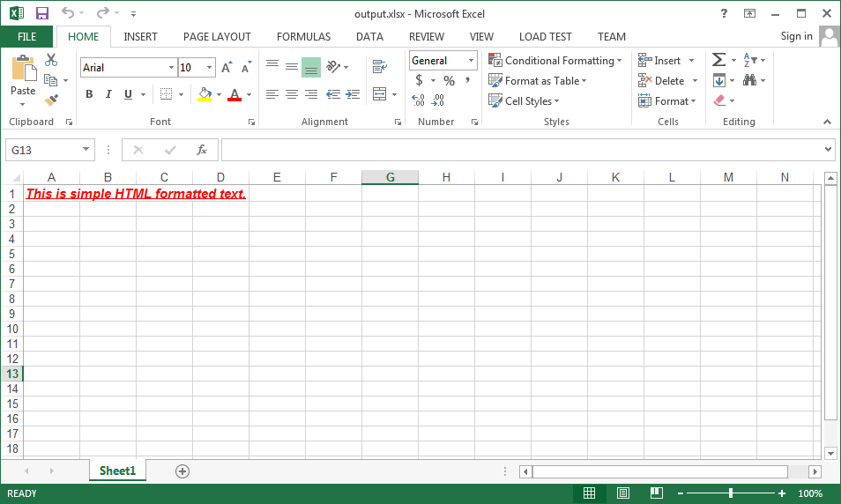Apply the red Font Color
The height and width of the screenshot is (504, 841).
click(x=234, y=94)
